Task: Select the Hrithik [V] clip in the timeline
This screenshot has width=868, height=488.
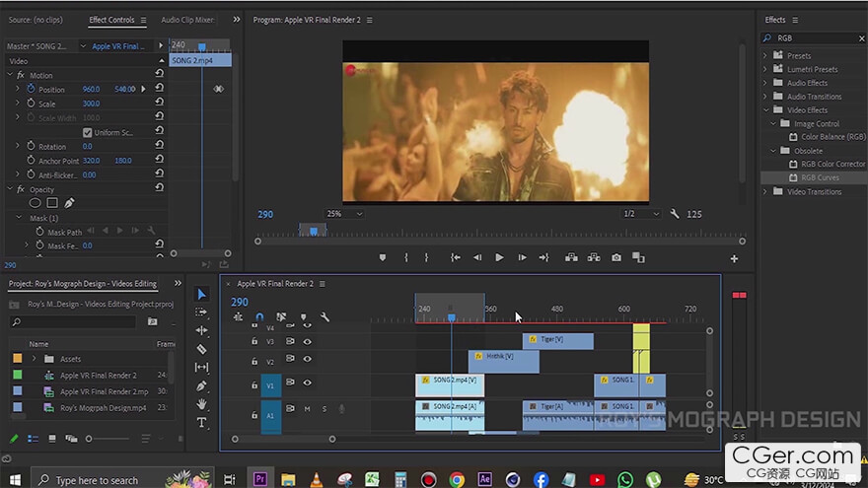Action: click(x=504, y=361)
